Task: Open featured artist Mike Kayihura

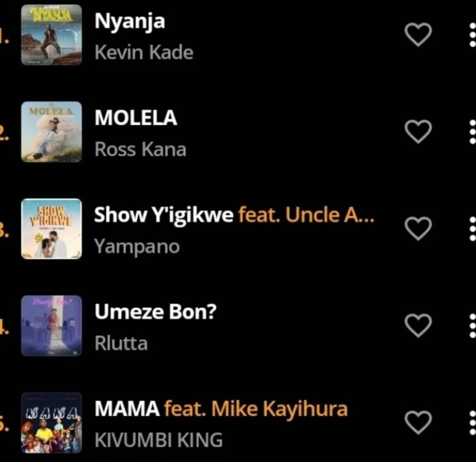Action: click(279, 409)
